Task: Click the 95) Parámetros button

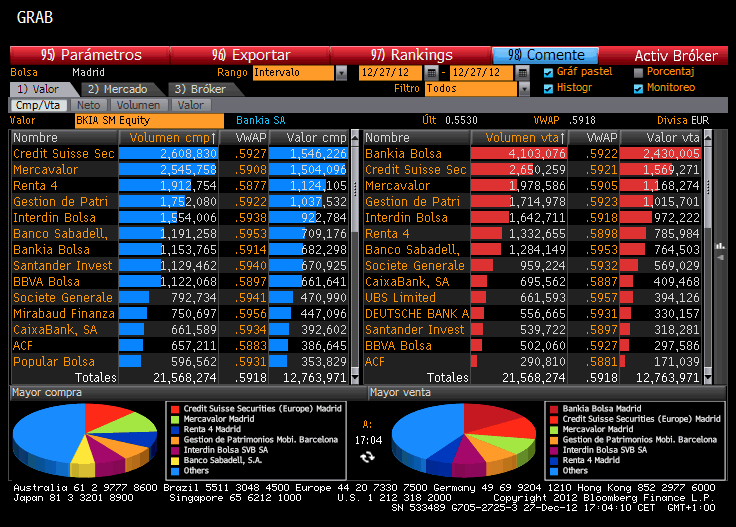Action: 90,55
